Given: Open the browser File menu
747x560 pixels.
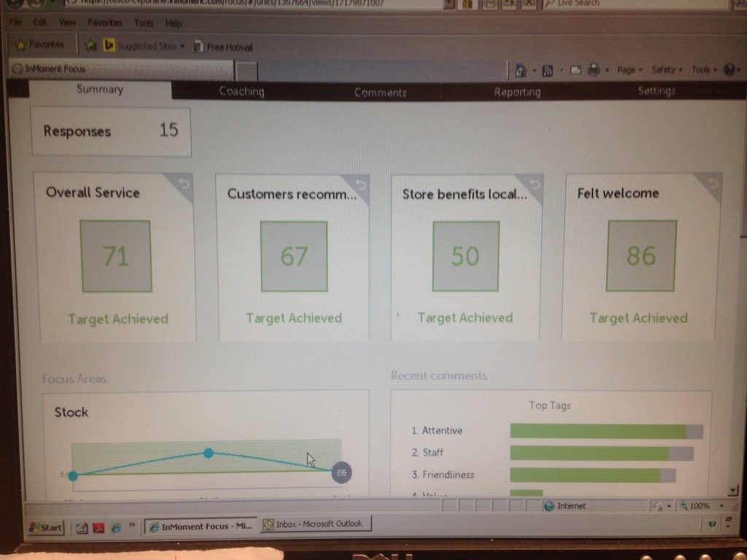Looking at the screenshot, I should 15,22.
